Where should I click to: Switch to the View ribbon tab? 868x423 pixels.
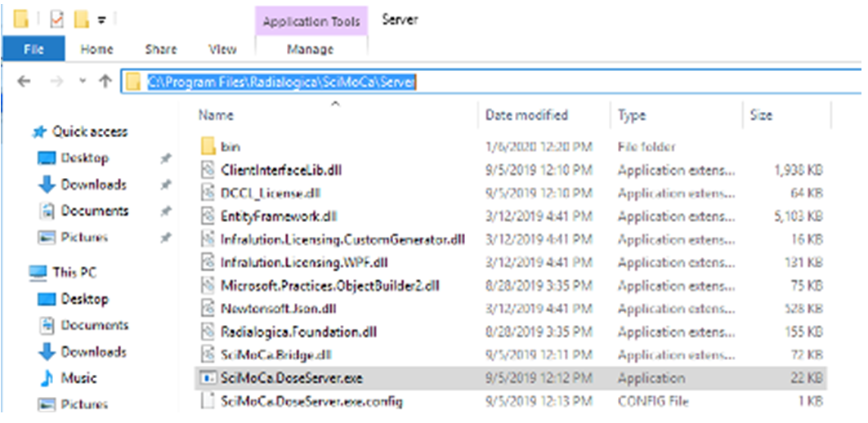pos(222,49)
